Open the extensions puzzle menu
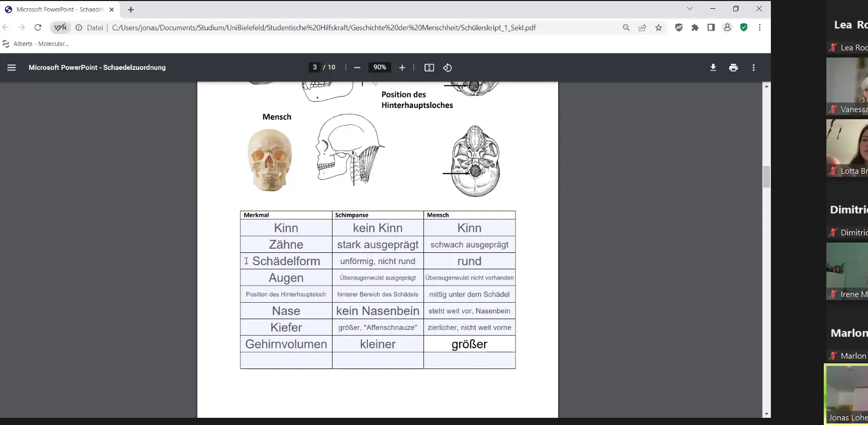 coord(695,28)
